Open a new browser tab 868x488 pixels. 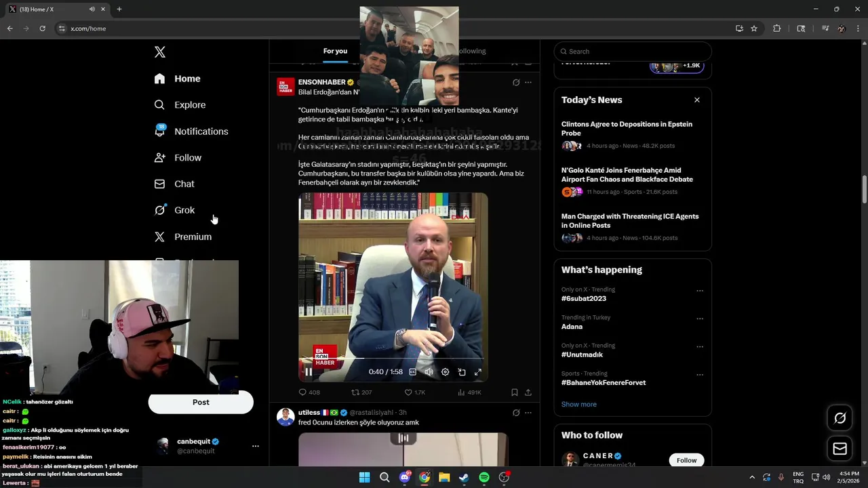(119, 9)
